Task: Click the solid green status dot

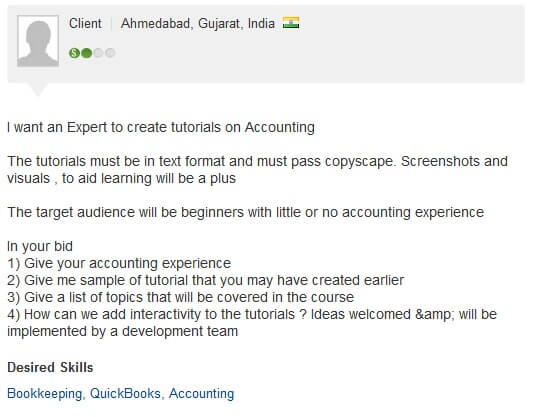Action: (x=87, y=53)
